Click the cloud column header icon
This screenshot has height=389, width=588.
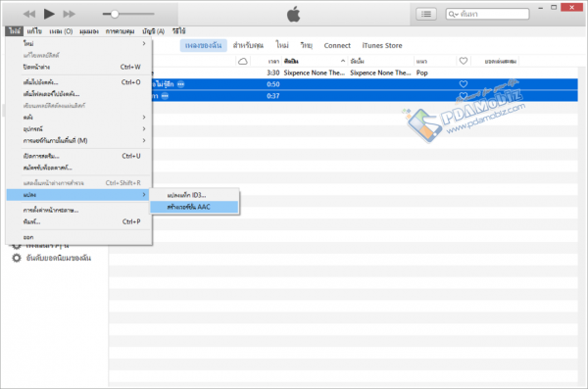tap(243, 61)
